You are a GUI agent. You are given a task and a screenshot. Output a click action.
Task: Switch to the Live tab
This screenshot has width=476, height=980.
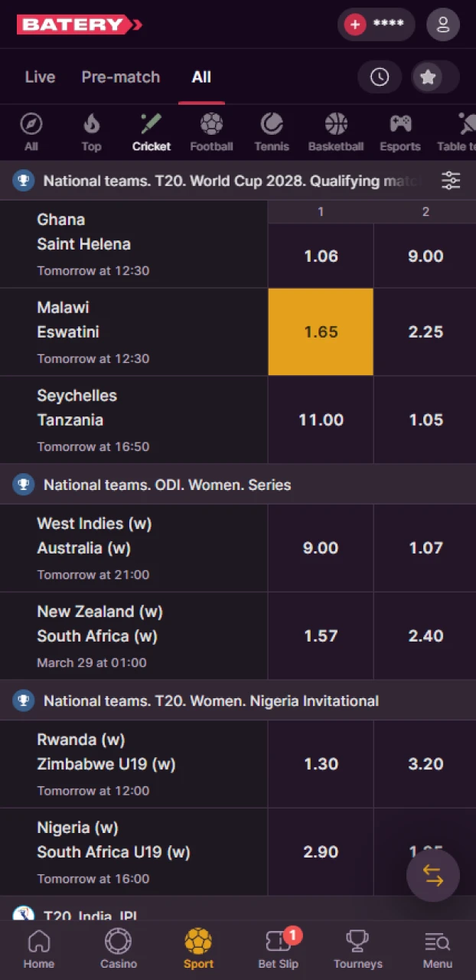pyautogui.click(x=40, y=77)
